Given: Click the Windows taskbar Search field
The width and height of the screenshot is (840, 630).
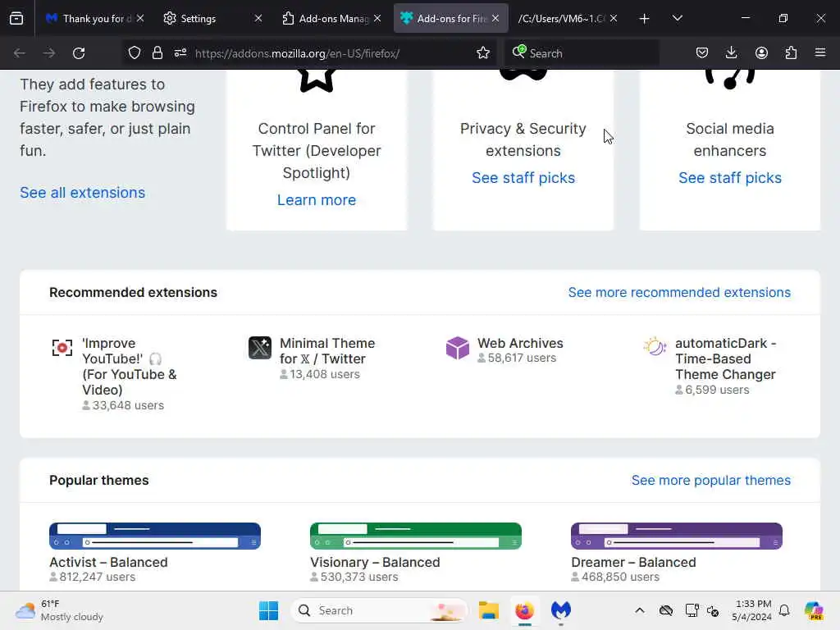Looking at the screenshot, I should click(x=379, y=610).
